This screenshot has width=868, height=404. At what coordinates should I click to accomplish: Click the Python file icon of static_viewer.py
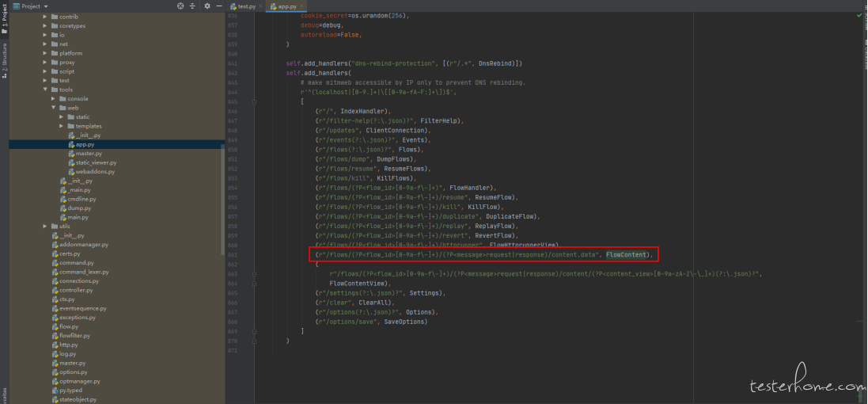coord(71,163)
